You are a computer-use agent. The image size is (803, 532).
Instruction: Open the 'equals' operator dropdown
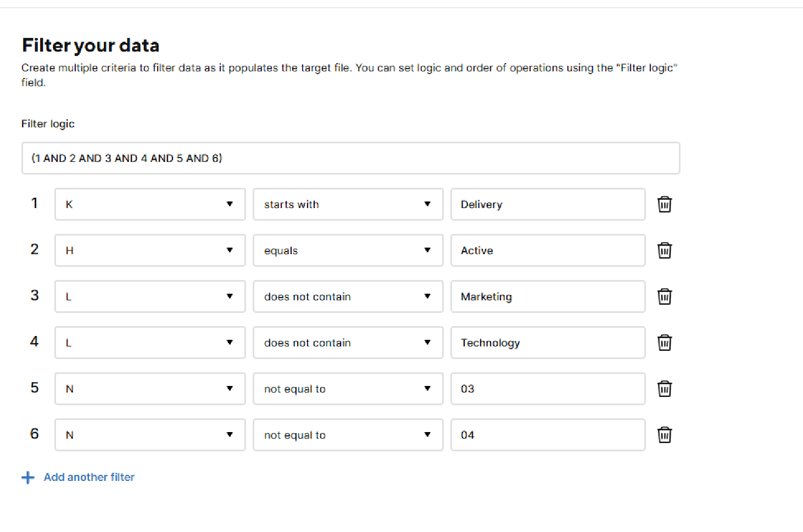[x=348, y=250]
